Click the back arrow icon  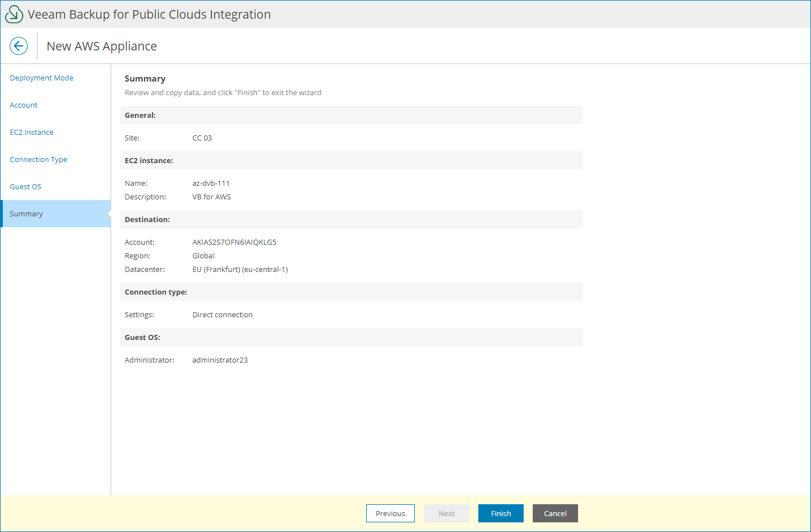pos(19,46)
